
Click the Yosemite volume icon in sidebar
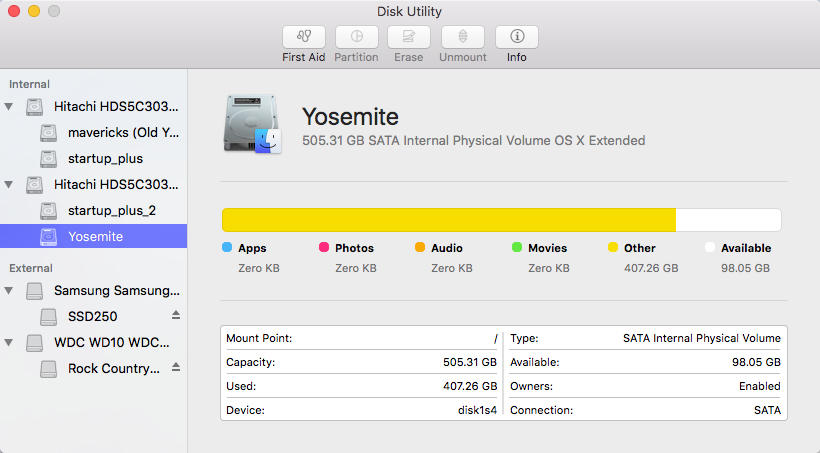[49, 236]
